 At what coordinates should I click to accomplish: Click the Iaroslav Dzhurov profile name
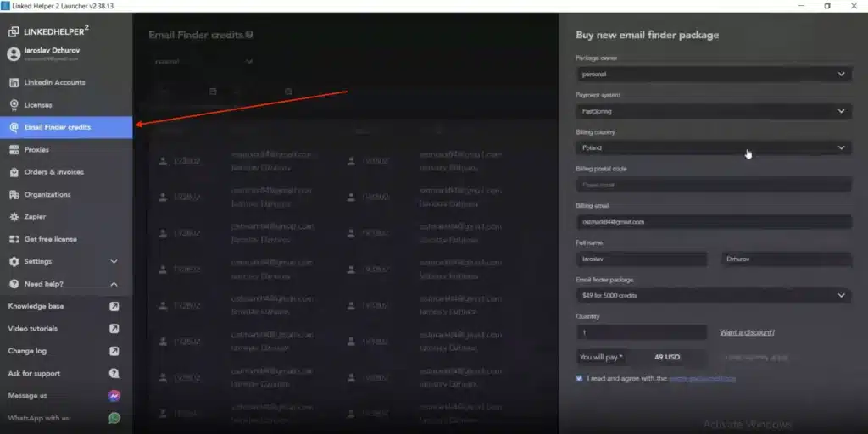coord(52,50)
